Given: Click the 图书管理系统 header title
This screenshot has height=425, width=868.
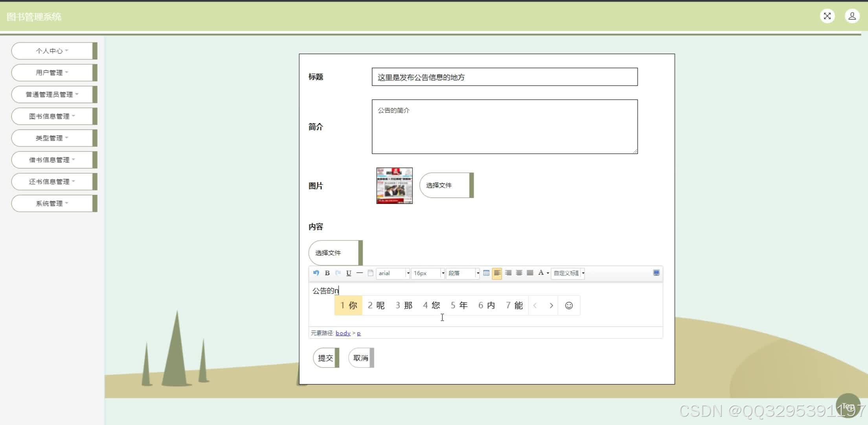Looking at the screenshot, I should pyautogui.click(x=34, y=17).
